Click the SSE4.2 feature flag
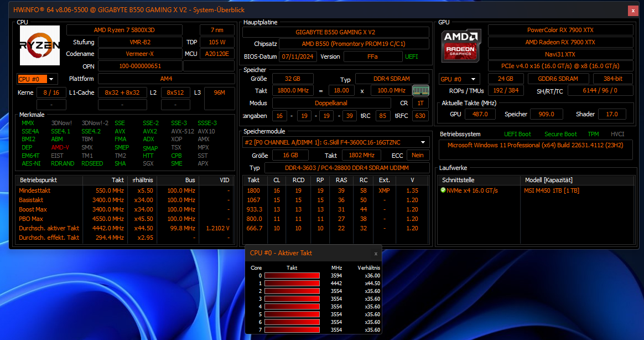Viewport: 644px width, 340px height. click(x=91, y=131)
